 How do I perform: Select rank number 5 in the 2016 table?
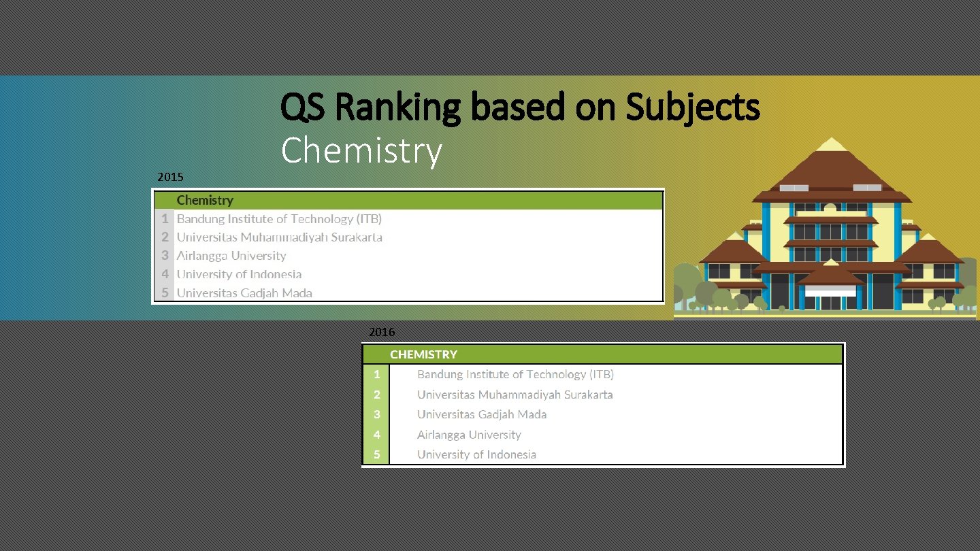(377, 454)
